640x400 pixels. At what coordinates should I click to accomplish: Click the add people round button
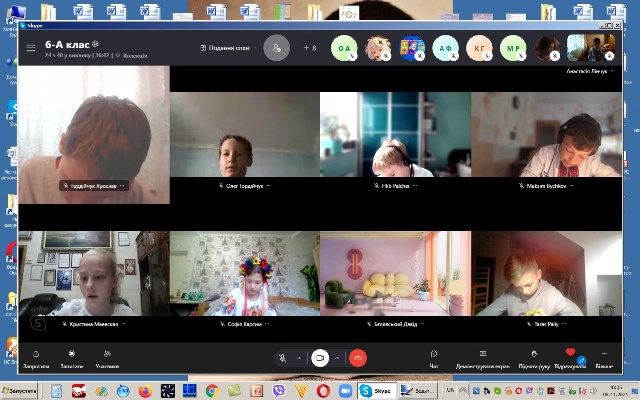[x=277, y=47]
